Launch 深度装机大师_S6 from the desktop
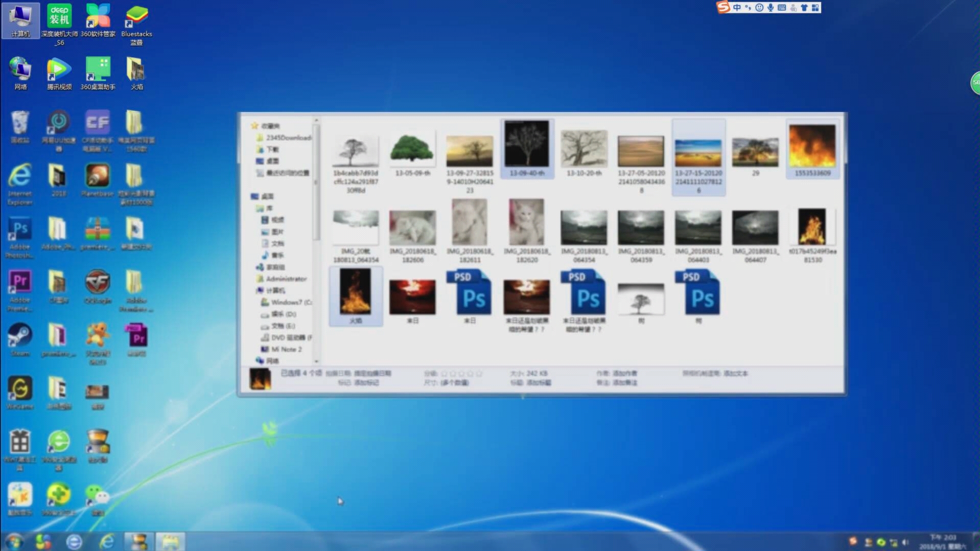The height and width of the screenshot is (551, 980). pos(59,24)
